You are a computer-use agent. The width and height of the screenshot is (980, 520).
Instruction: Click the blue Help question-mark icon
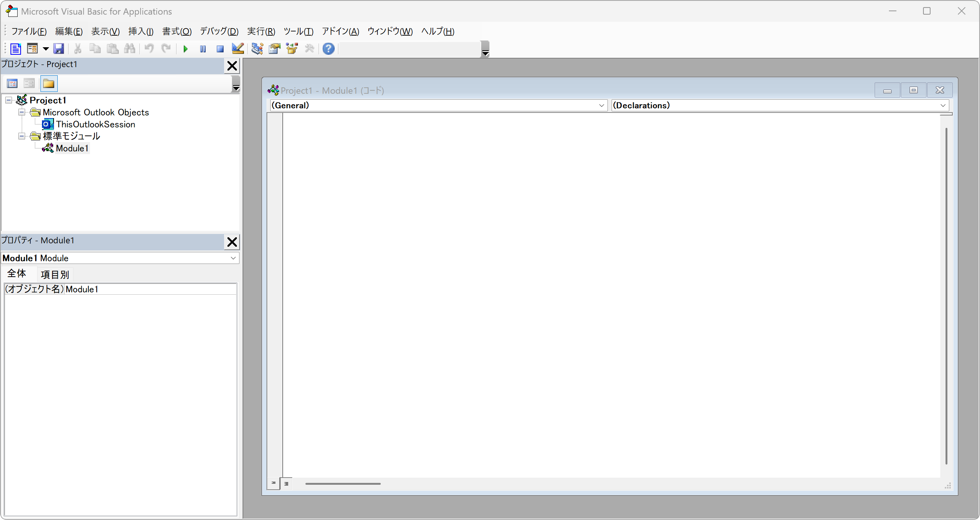(x=328, y=49)
